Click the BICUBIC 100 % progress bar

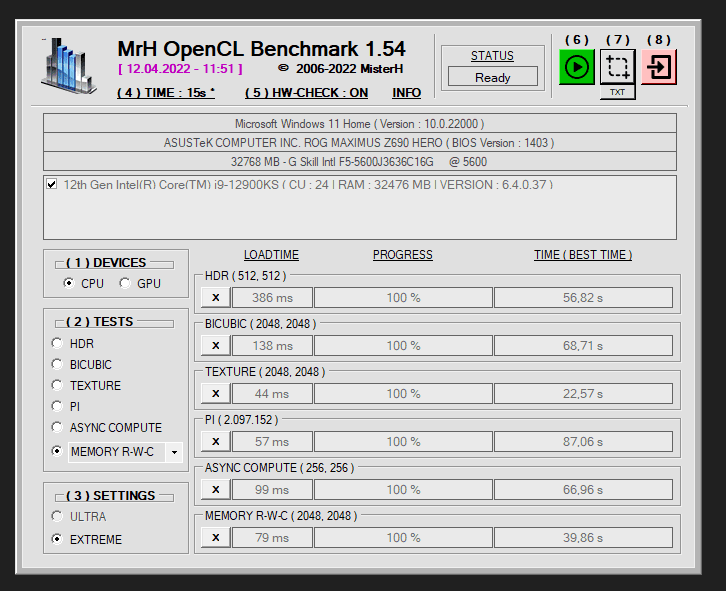(x=403, y=346)
